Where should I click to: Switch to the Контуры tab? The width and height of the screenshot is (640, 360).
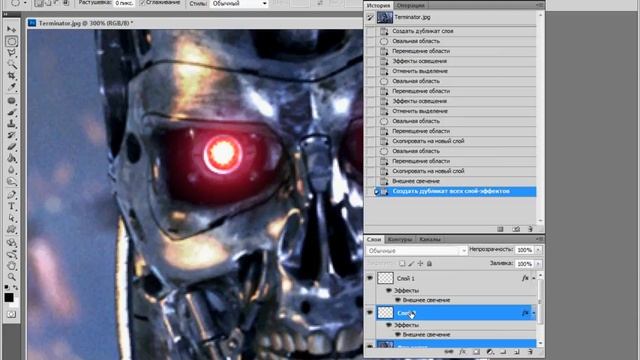pos(400,239)
